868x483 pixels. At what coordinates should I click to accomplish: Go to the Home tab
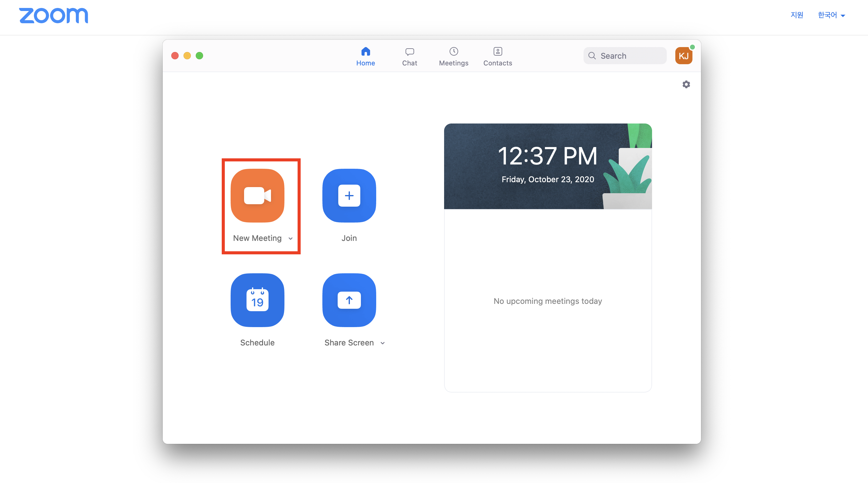coord(365,57)
